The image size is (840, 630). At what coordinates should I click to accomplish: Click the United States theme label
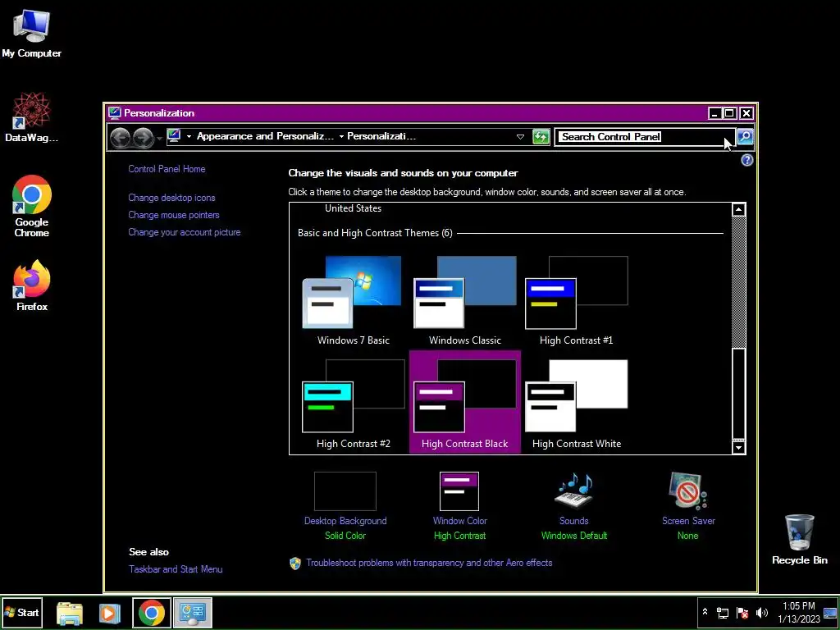353,208
